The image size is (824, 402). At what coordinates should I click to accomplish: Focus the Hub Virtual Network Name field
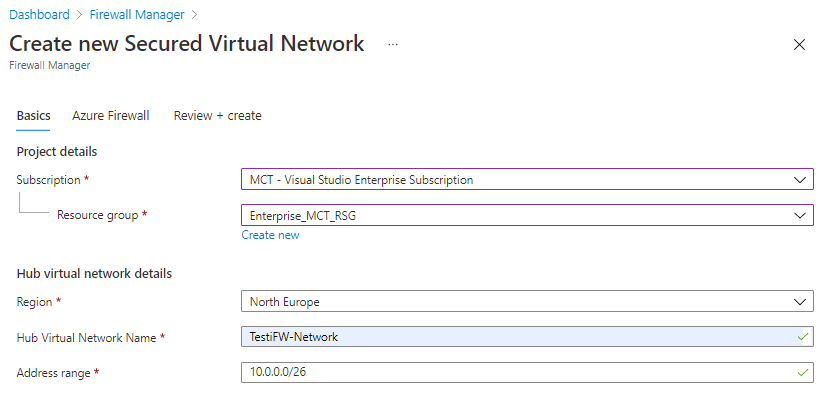click(515, 337)
